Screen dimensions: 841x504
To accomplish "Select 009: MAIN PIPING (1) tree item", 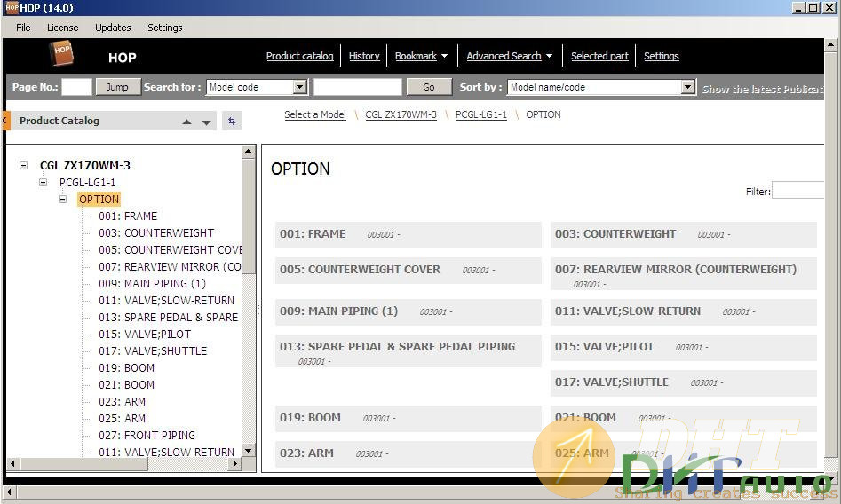I will click(153, 284).
